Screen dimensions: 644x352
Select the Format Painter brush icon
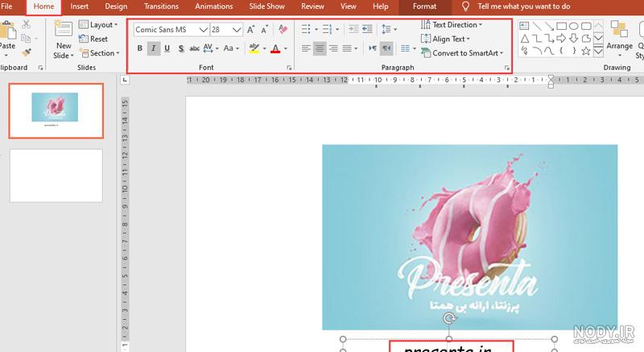(x=27, y=52)
